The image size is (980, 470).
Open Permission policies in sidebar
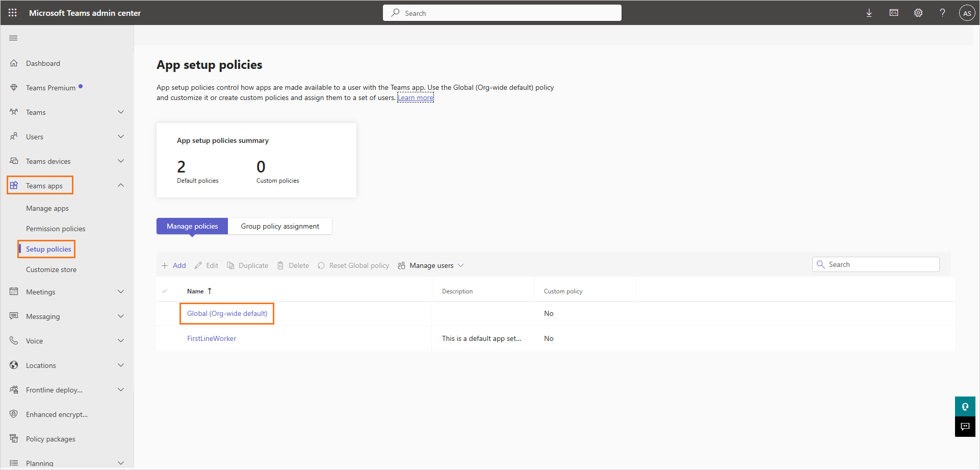click(56, 229)
